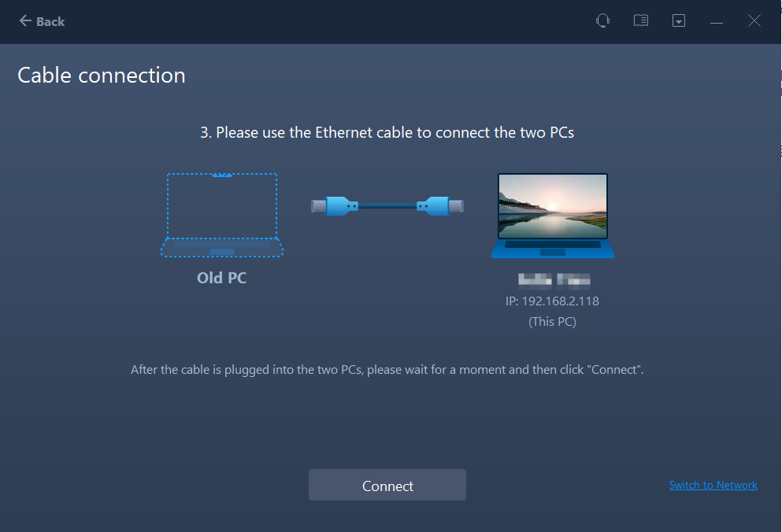Click the Back arrow icon

click(25, 21)
